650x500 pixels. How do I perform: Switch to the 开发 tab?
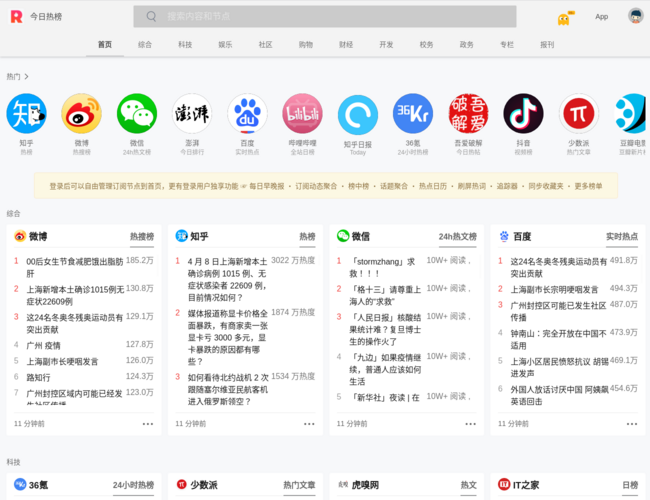tap(386, 44)
